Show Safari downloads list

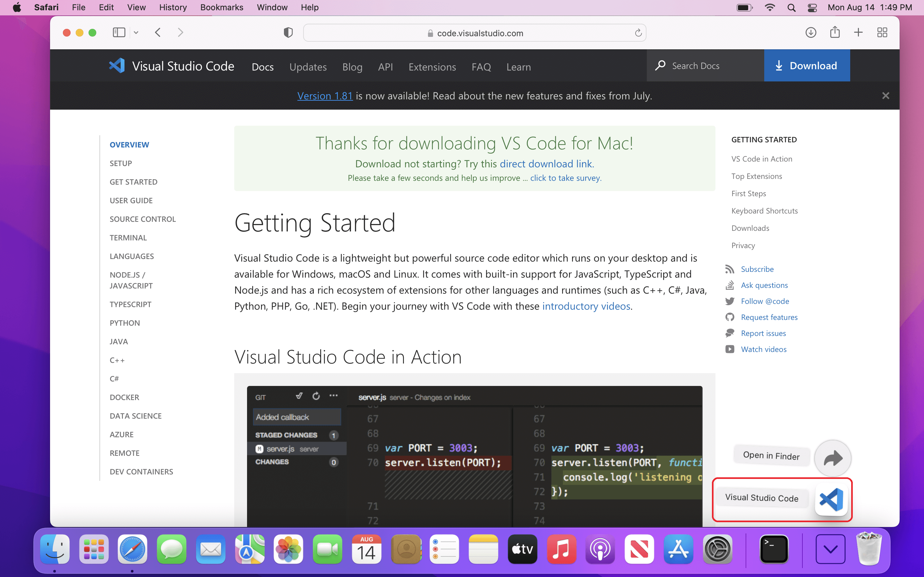tap(811, 32)
